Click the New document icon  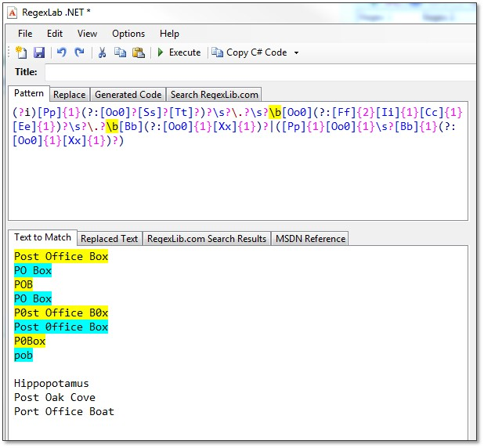click(x=21, y=52)
